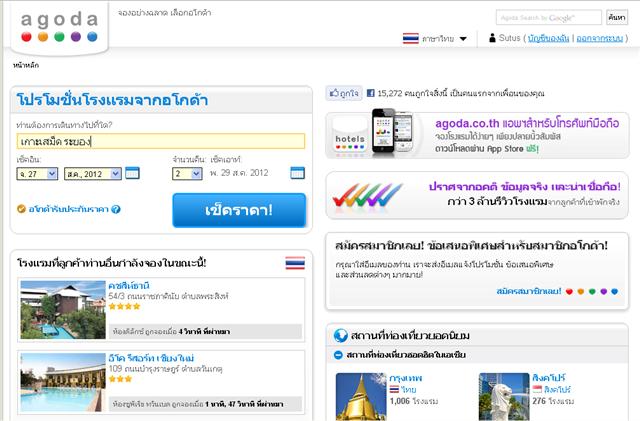Click the '276' hotels count text
The height and width of the screenshot is (421, 640).
coord(539,401)
